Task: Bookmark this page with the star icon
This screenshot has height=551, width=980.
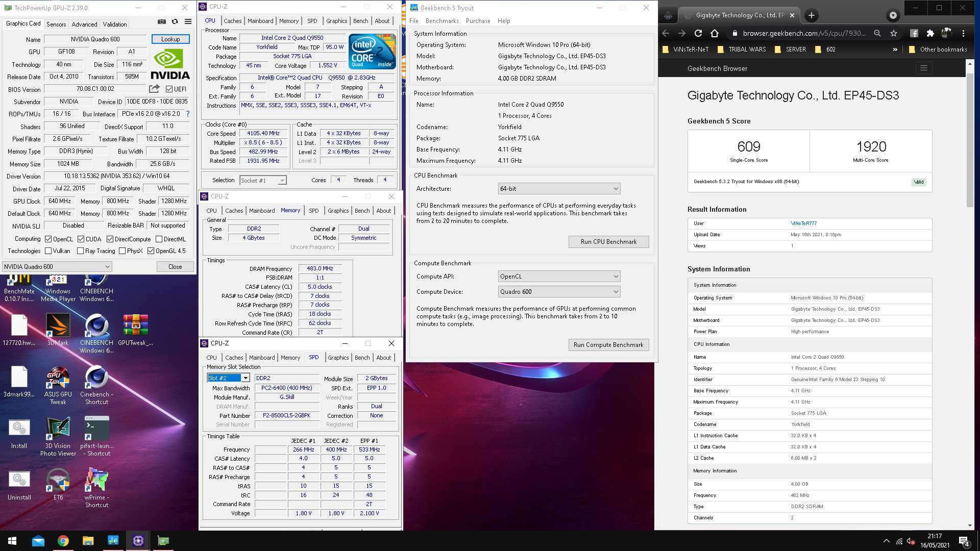Action: pos(894,33)
